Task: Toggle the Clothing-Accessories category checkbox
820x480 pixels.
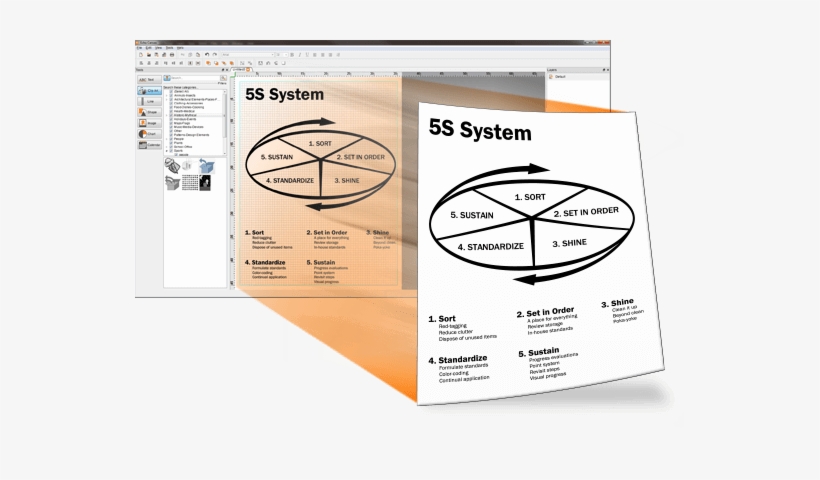Action: 171,103
